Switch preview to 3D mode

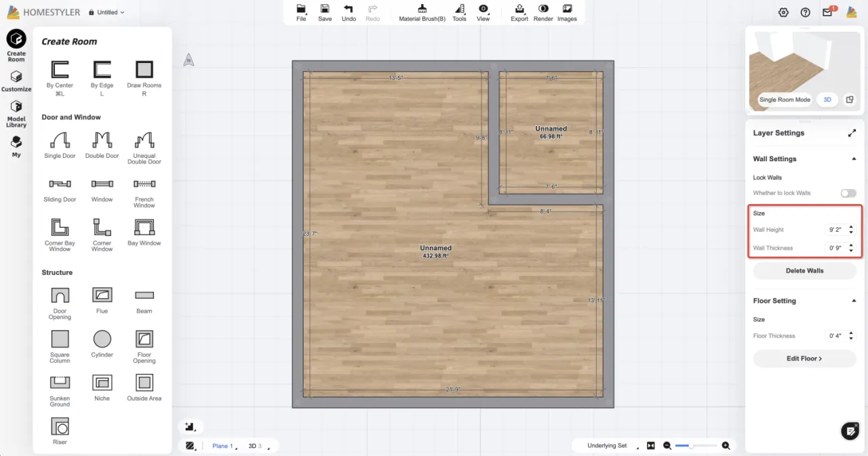(x=827, y=100)
